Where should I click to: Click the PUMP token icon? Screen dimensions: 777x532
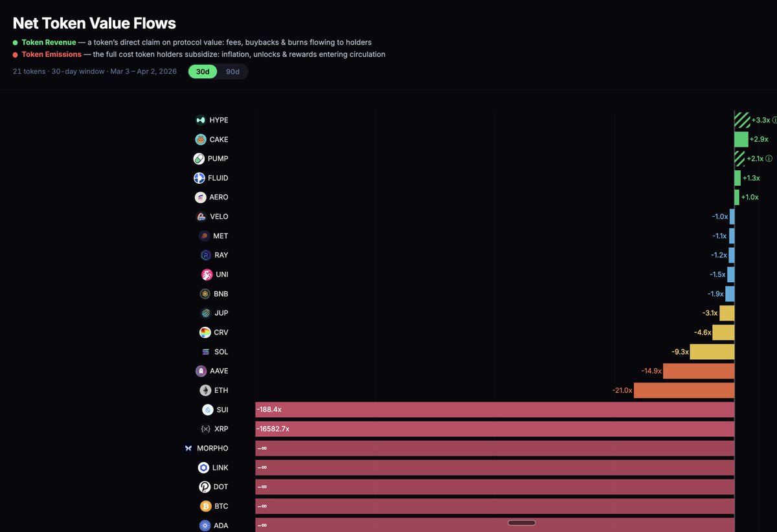point(199,159)
